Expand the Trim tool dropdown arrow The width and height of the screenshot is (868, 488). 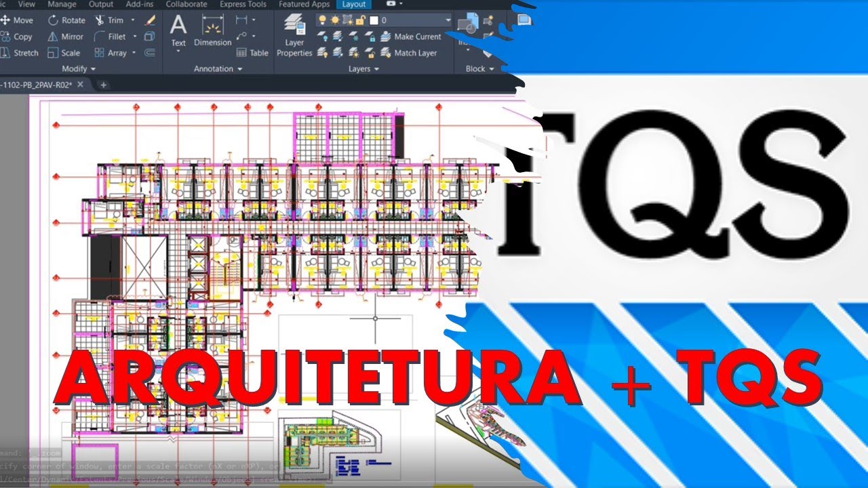(132, 20)
